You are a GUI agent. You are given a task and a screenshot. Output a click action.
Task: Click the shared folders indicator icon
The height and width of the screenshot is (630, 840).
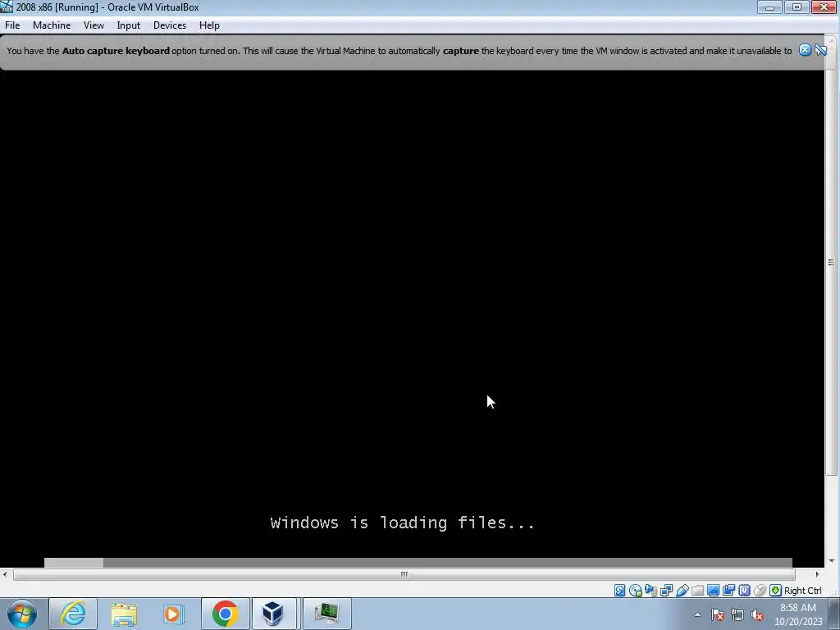tap(697, 591)
